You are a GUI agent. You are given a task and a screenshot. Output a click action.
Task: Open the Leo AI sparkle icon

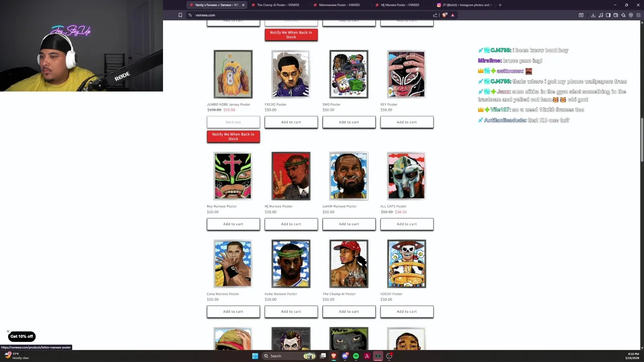623,15
